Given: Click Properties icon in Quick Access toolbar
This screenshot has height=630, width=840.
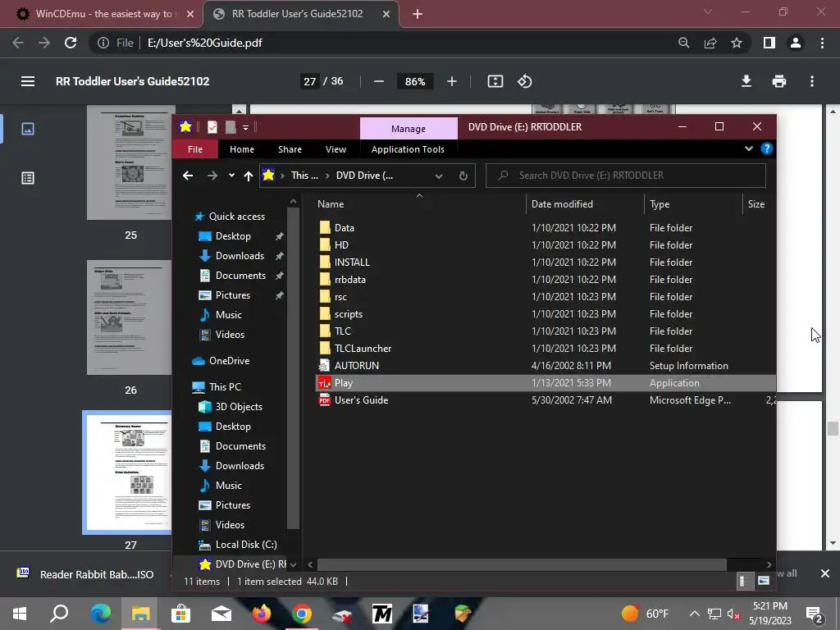Looking at the screenshot, I should click(212, 127).
